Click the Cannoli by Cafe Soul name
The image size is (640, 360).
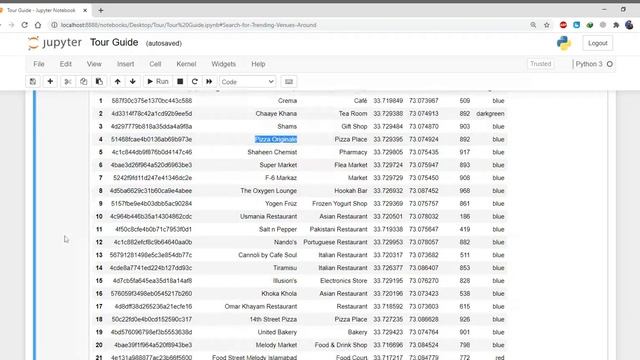(x=268, y=255)
